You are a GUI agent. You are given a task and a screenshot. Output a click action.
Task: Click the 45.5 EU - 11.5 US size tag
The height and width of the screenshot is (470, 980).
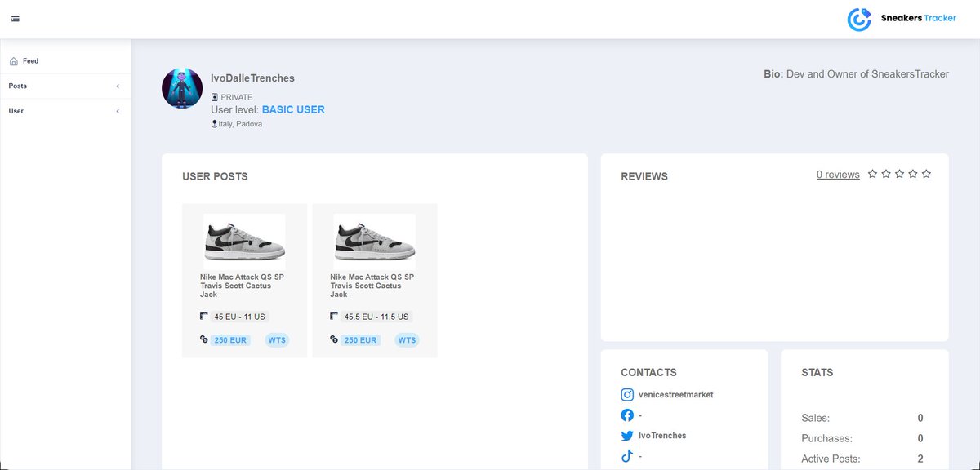[376, 317]
